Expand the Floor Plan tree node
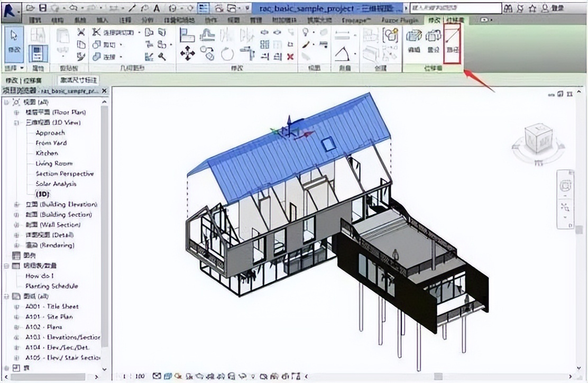This screenshot has height=383, width=588. coord(16,112)
